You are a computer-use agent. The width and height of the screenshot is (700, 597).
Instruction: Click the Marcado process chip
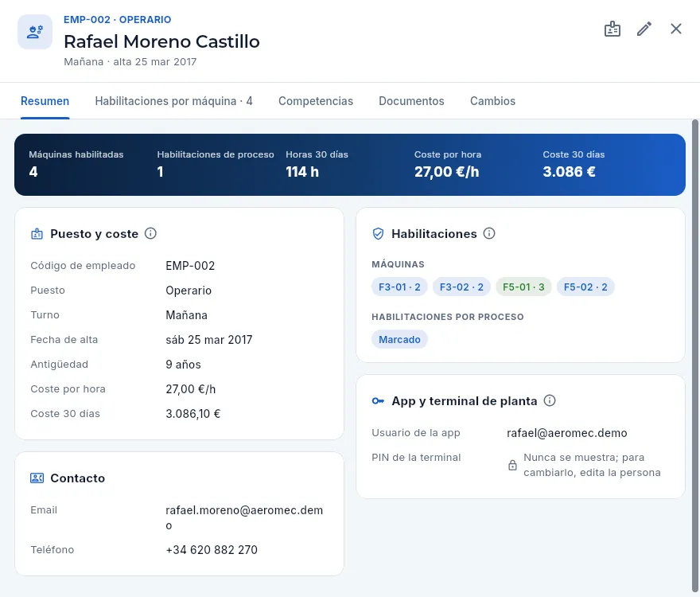[x=399, y=340]
